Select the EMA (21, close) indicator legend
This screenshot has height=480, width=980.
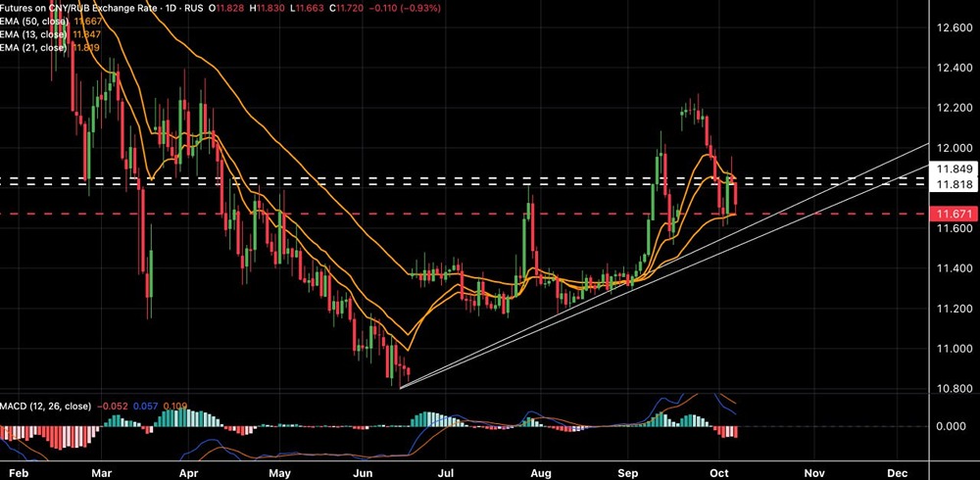pyautogui.click(x=33, y=48)
